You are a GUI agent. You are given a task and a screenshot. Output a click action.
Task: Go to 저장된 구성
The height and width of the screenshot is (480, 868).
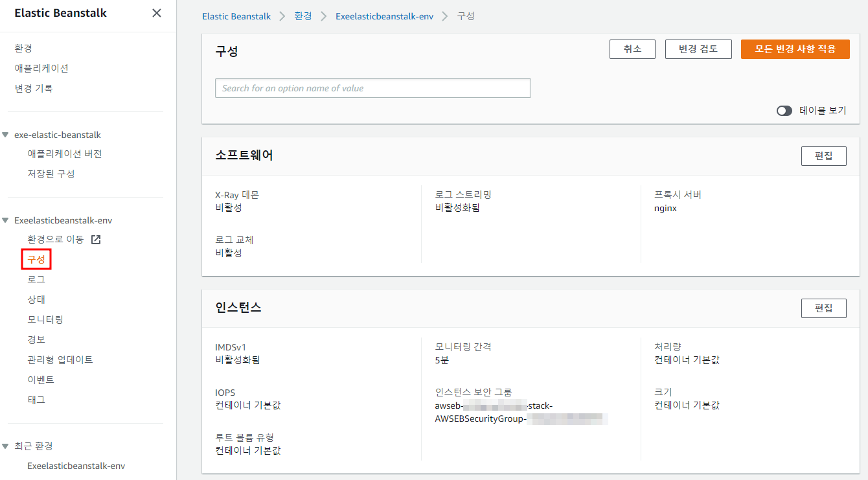[x=51, y=174]
